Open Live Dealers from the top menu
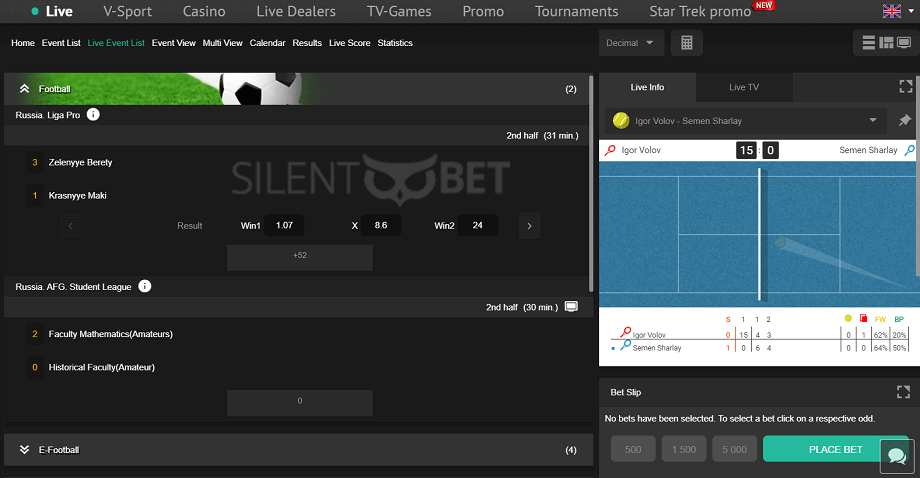The image size is (920, 478). [x=296, y=11]
